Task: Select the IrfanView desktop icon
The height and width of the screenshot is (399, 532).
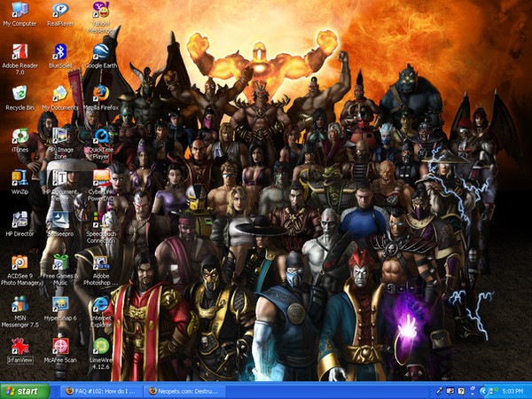Action: coord(20,350)
